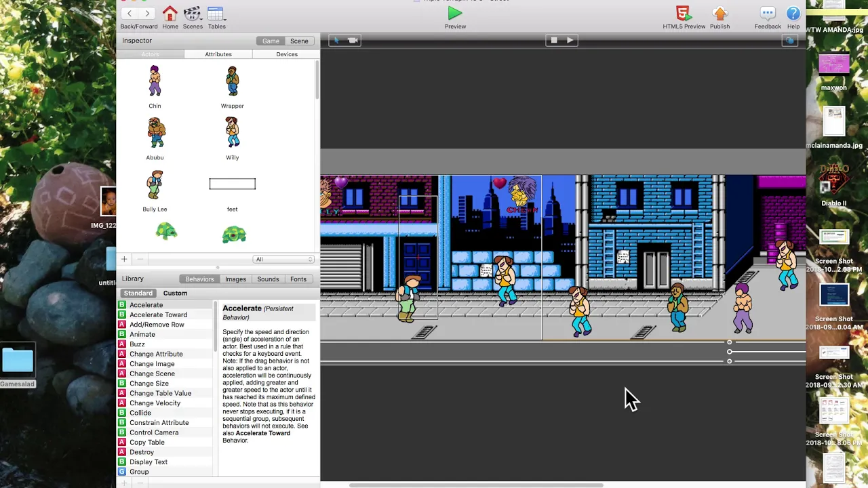868x488 pixels.
Task: Open the Feedback speech bubble
Action: click(768, 13)
